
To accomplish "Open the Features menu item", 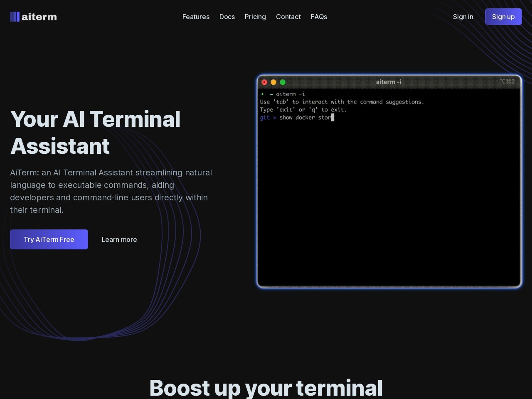I will pyautogui.click(x=196, y=17).
